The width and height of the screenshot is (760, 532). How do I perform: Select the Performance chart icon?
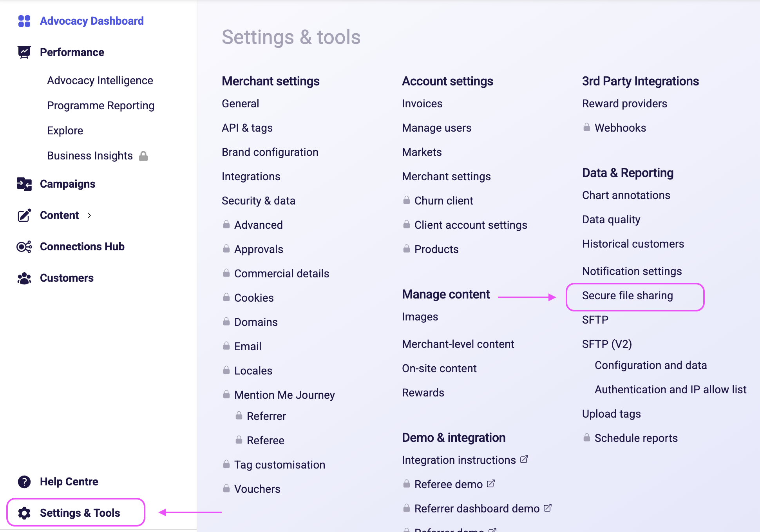tap(24, 52)
